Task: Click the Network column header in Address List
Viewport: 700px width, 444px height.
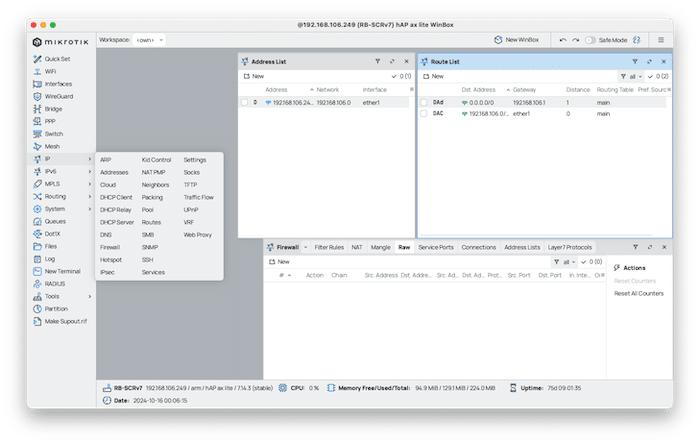Action: pos(328,90)
